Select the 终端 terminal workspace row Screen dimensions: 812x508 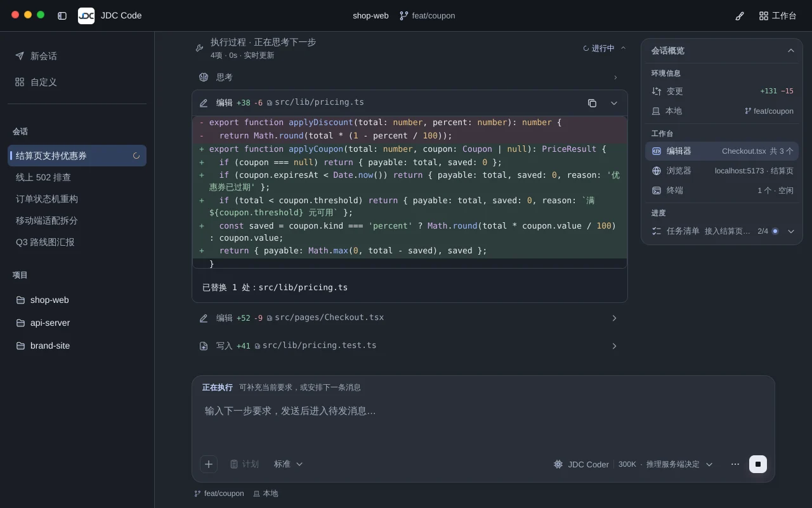[x=722, y=190]
